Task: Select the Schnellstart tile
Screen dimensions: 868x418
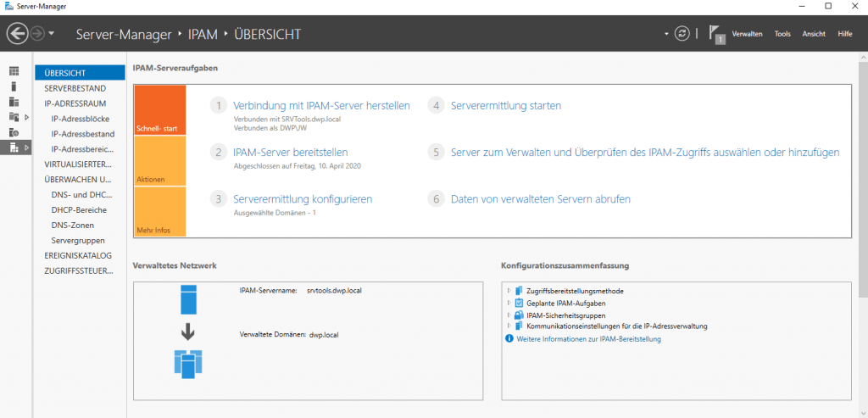Action: coord(160,110)
